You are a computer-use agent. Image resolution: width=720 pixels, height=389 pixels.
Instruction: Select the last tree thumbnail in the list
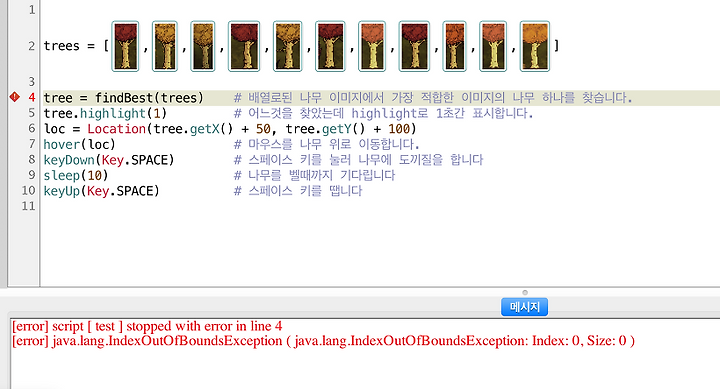pos(535,46)
